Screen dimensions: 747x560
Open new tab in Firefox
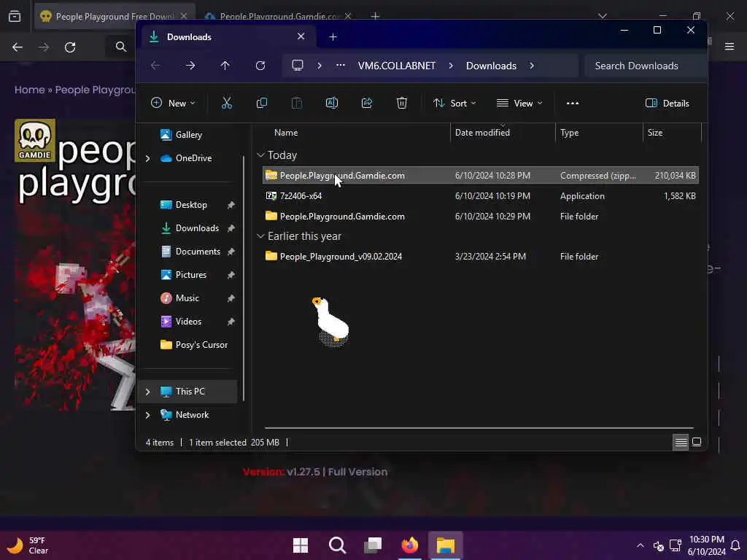click(x=376, y=16)
